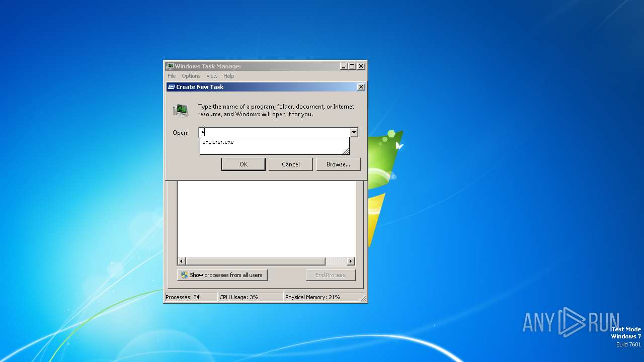The width and height of the screenshot is (644, 362).
Task: Click the Physical Memory: 21% status text
Action: pos(313,297)
